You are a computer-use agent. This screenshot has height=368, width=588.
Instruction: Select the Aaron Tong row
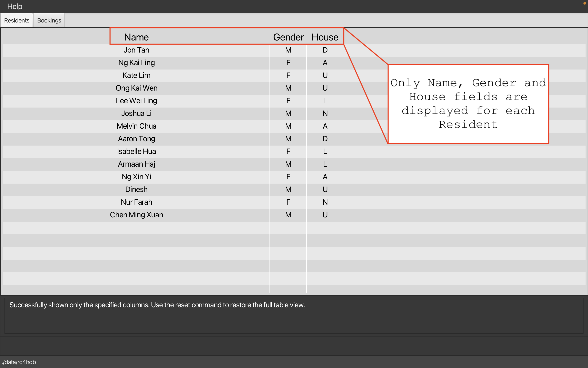click(x=294, y=139)
